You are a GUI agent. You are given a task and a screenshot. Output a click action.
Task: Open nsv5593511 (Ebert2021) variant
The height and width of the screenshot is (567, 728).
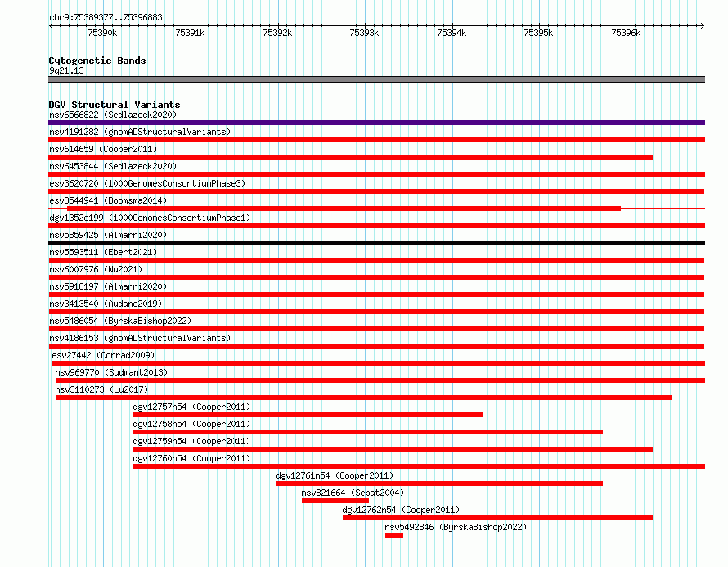point(103,252)
